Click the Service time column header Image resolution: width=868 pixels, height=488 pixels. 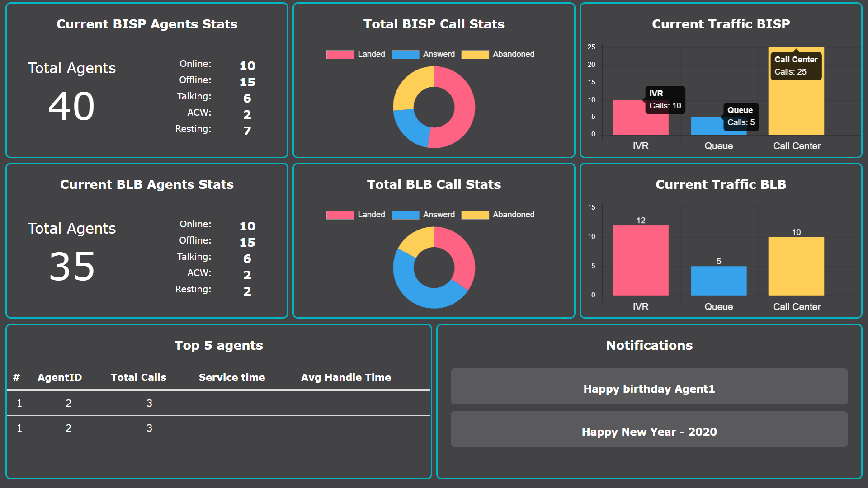232,377
